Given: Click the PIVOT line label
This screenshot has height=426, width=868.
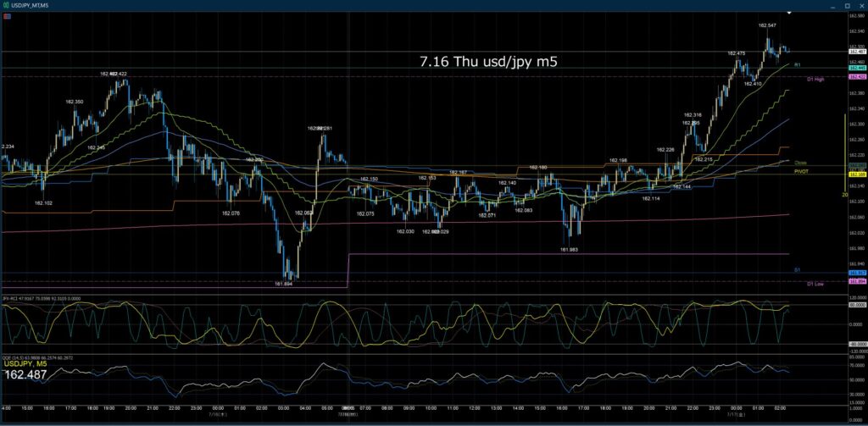Looking at the screenshot, I should (x=802, y=172).
